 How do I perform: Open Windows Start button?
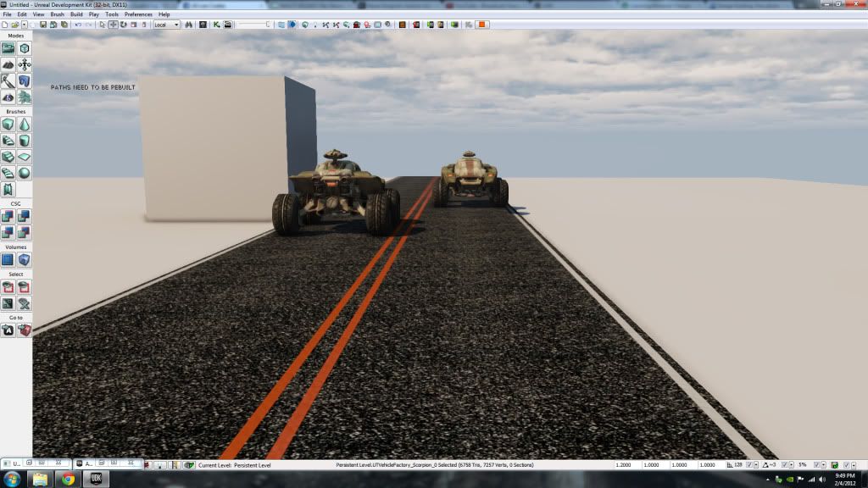click(12, 480)
